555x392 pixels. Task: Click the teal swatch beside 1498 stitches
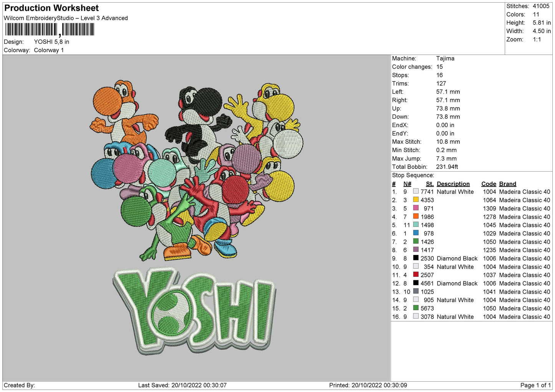coord(416,225)
